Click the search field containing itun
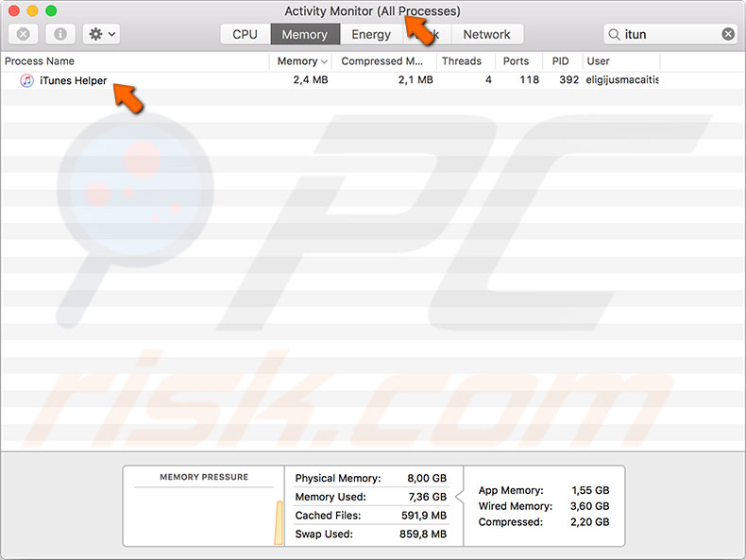 670,34
